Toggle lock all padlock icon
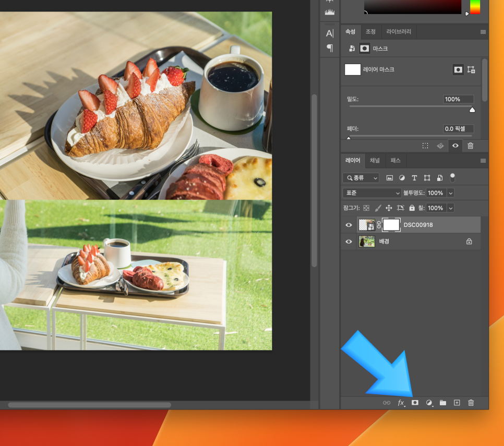 click(412, 208)
